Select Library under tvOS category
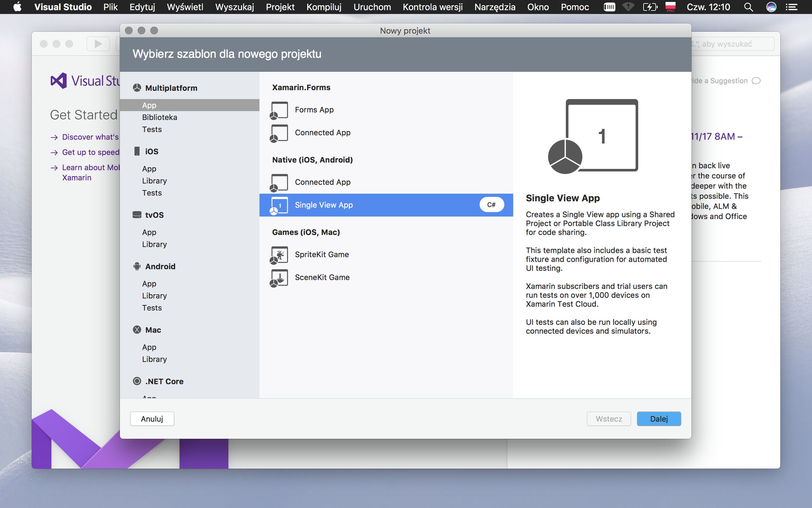The height and width of the screenshot is (508, 812). click(154, 244)
